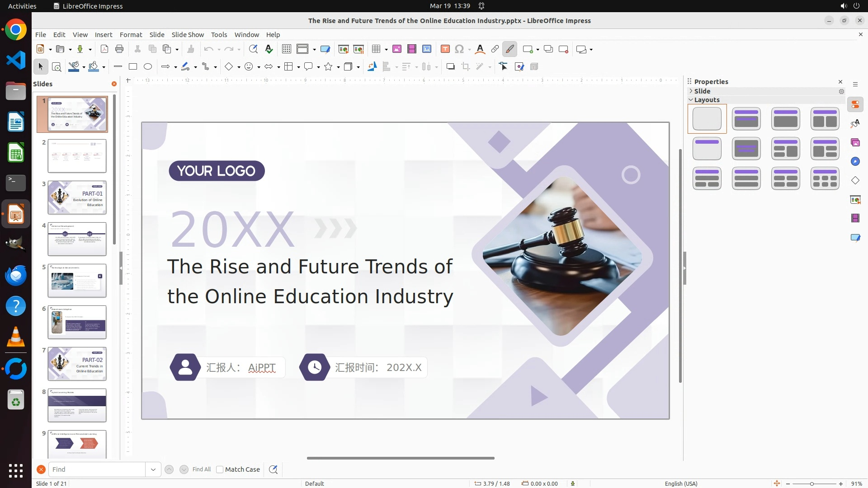Click the Export as PDF icon
This screenshot has height=488, width=868.
coord(104,49)
